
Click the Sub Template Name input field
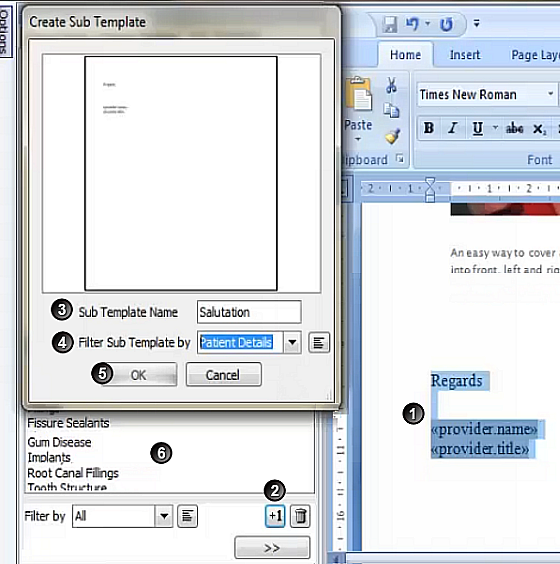coord(249,312)
